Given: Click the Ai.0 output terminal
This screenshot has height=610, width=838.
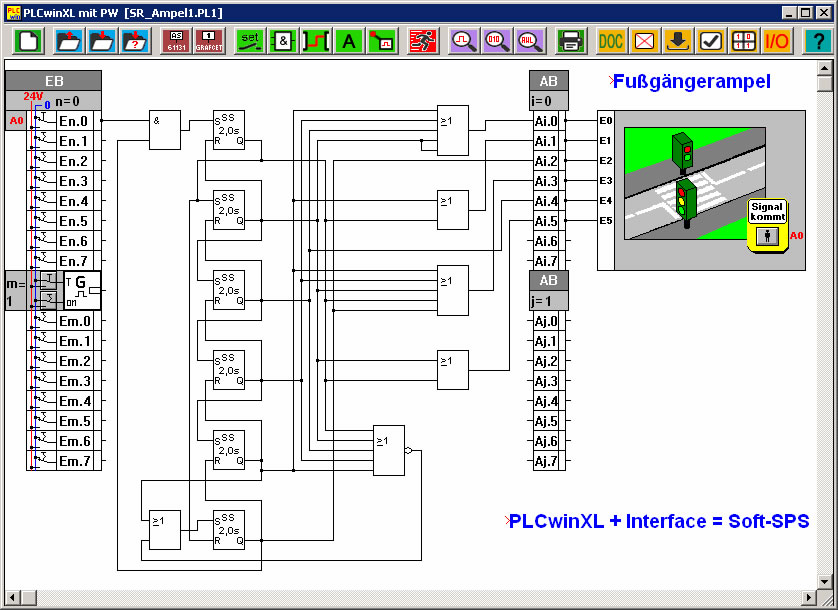Looking at the screenshot, I should coord(547,121).
